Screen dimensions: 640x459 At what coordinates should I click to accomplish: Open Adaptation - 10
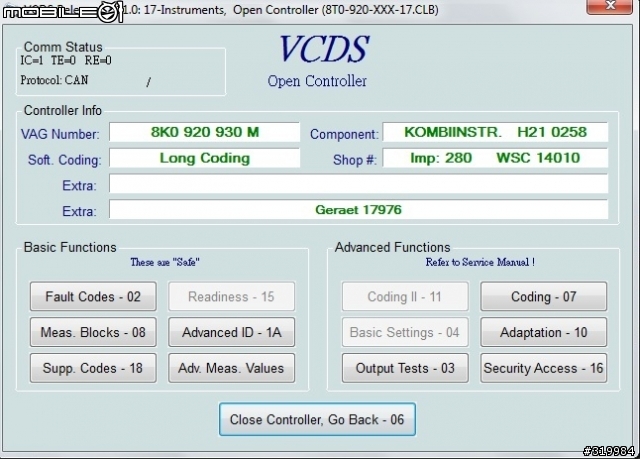click(544, 332)
